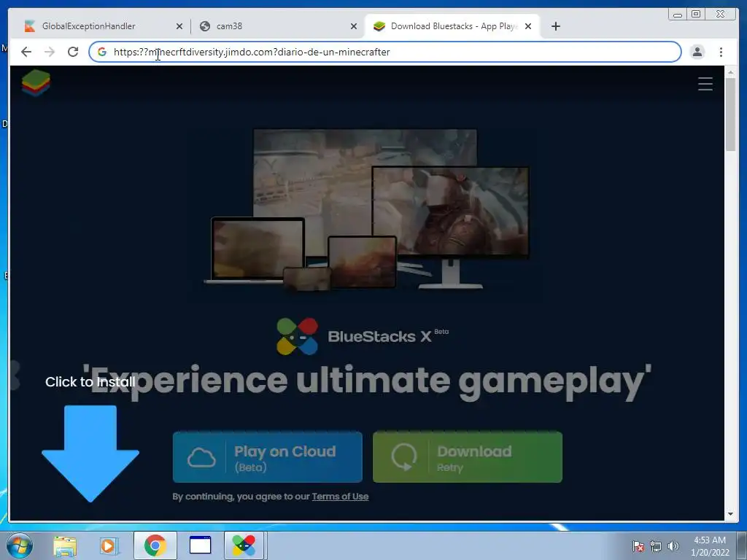Reload the current page
747x560 pixels.
coord(73,52)
